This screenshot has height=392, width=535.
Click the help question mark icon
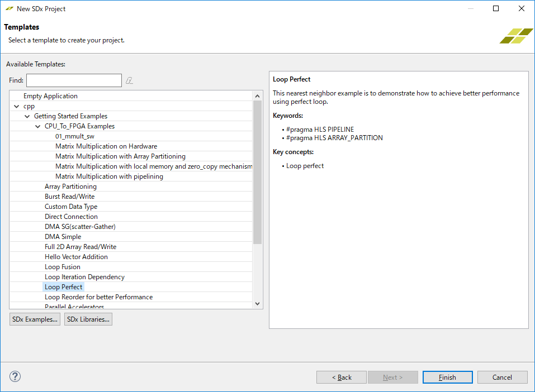coord(15,376)
